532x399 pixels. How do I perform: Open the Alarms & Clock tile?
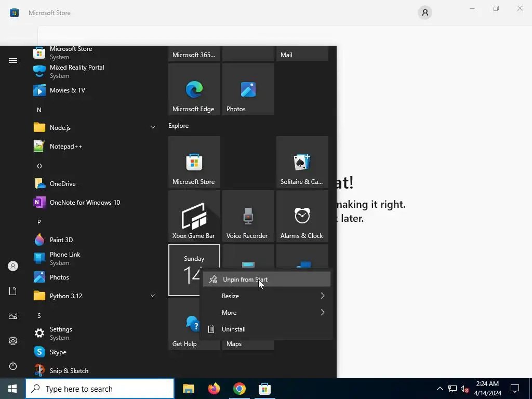click(302, 216)
